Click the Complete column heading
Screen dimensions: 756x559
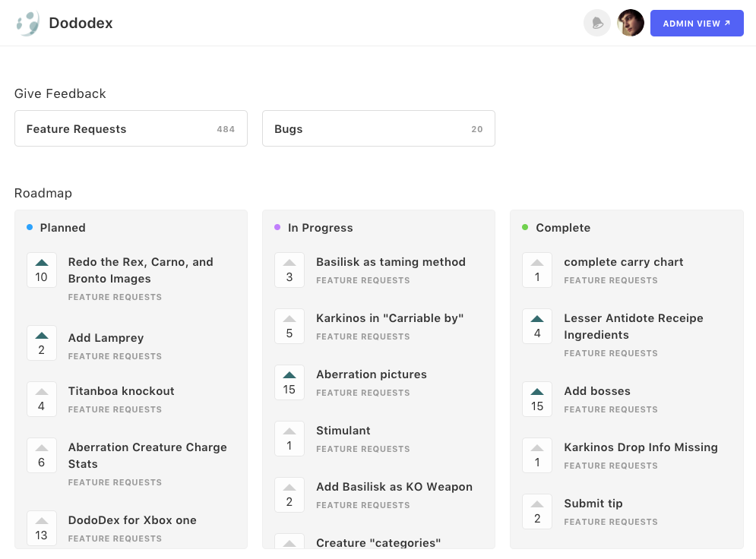point(563,227)
